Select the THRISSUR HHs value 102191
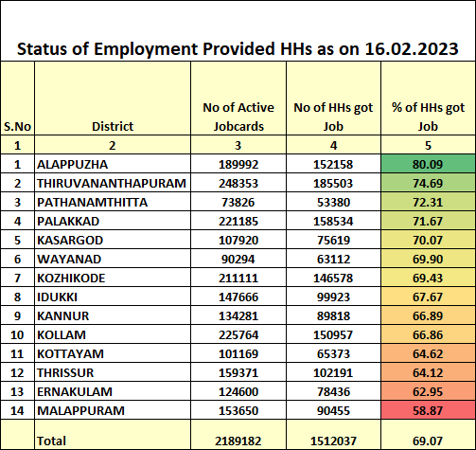Viewport: 476px width, 450px height. click(x=333, y=372)
